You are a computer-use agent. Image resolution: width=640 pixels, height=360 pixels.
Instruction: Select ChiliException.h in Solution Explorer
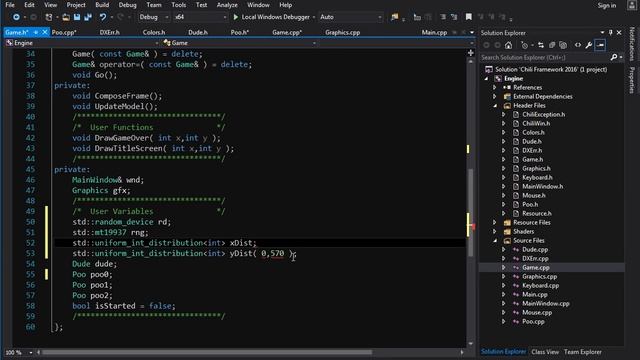(x=544, y=115)
